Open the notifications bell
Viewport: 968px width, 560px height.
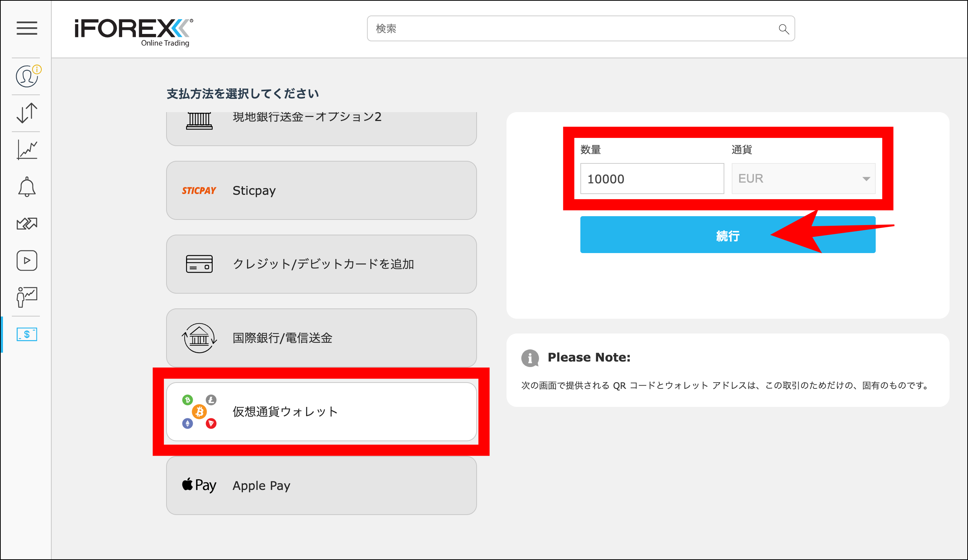pyautogui.click(x=26, y=186)
